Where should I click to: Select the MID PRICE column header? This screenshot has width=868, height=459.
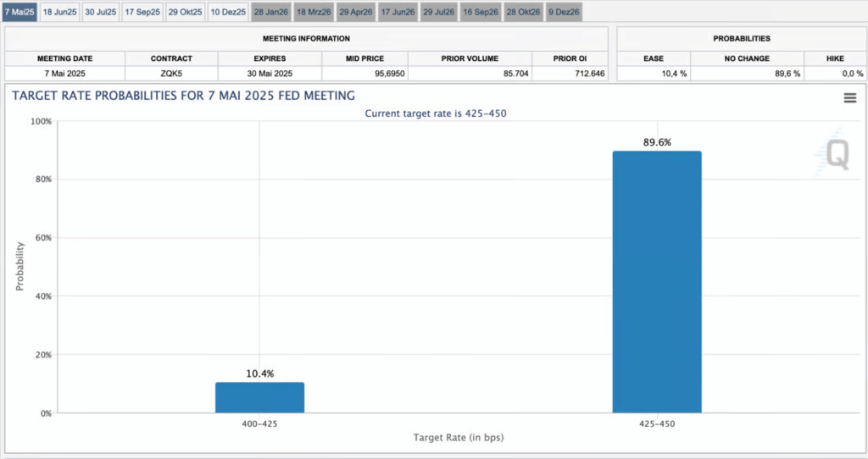click(364, 58)
